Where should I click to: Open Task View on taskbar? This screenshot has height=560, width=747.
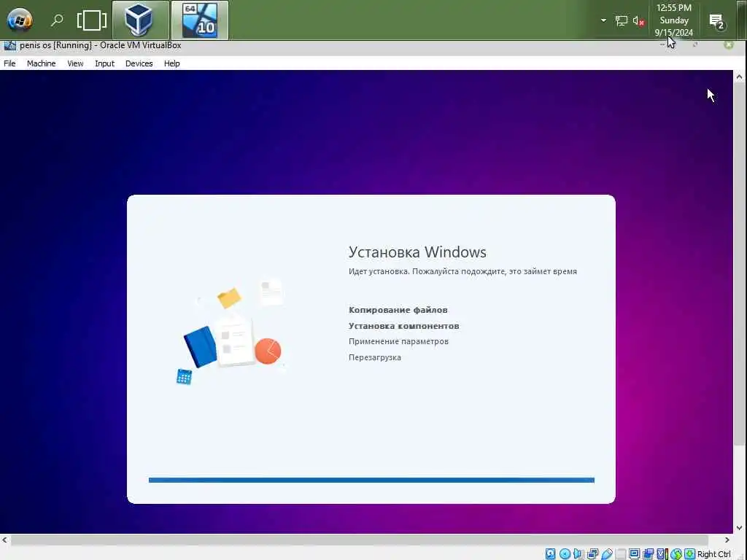click(91, 20)
